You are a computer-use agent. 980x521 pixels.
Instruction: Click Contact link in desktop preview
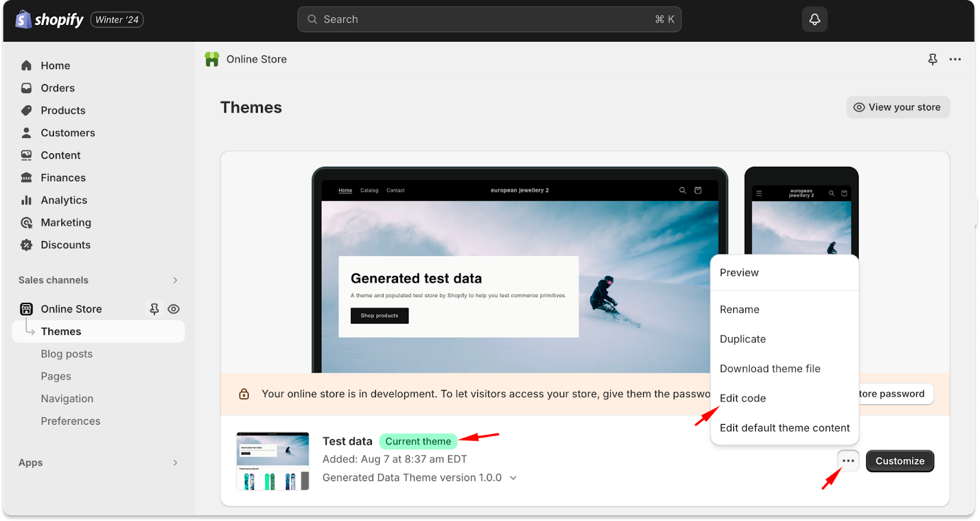396,191
